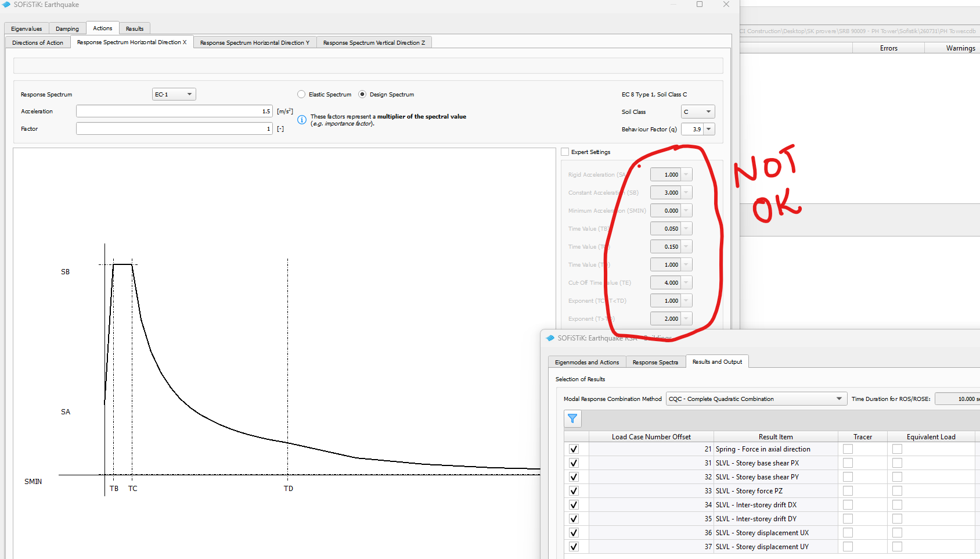This screenshot has height=559, width=980.
Task: Tick Equivalent Load for Spring axial force row
Action: 897,449
